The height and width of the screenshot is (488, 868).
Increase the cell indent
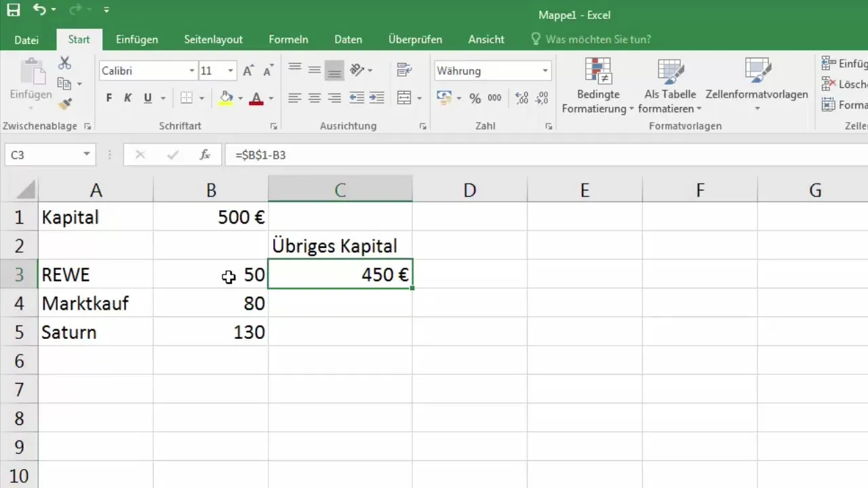(376, 98)
